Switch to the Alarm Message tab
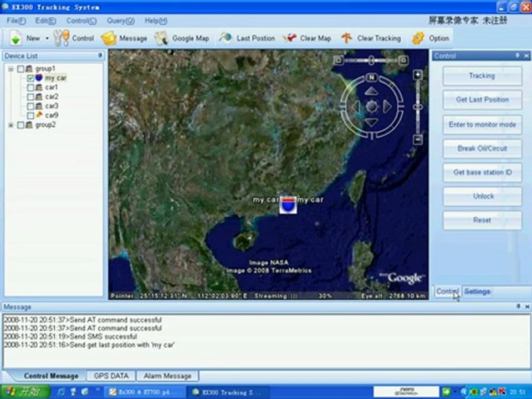This screenshot has height=399, width=532. [x=167, y=376]
